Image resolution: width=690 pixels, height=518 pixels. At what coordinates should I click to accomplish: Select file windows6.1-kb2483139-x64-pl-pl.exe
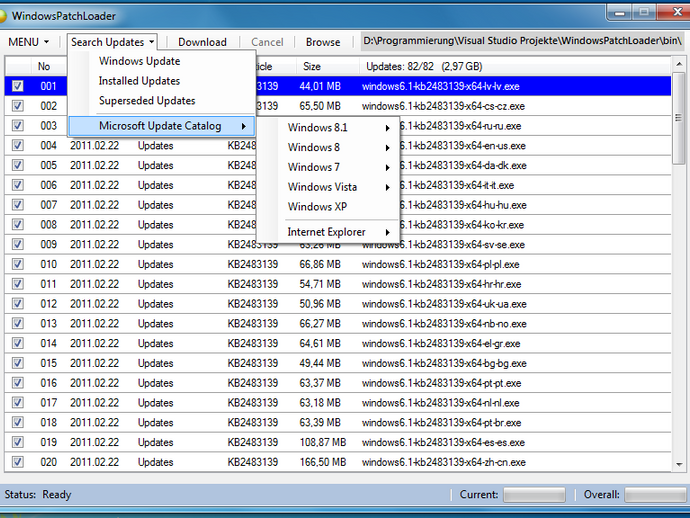440,264
